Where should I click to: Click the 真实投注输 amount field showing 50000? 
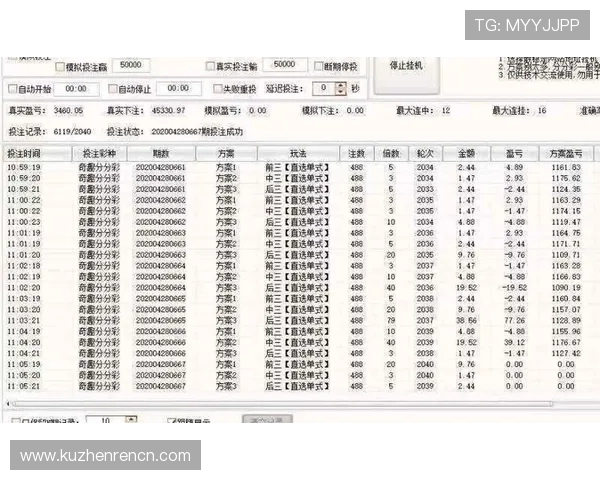click(x=284, y=64)
